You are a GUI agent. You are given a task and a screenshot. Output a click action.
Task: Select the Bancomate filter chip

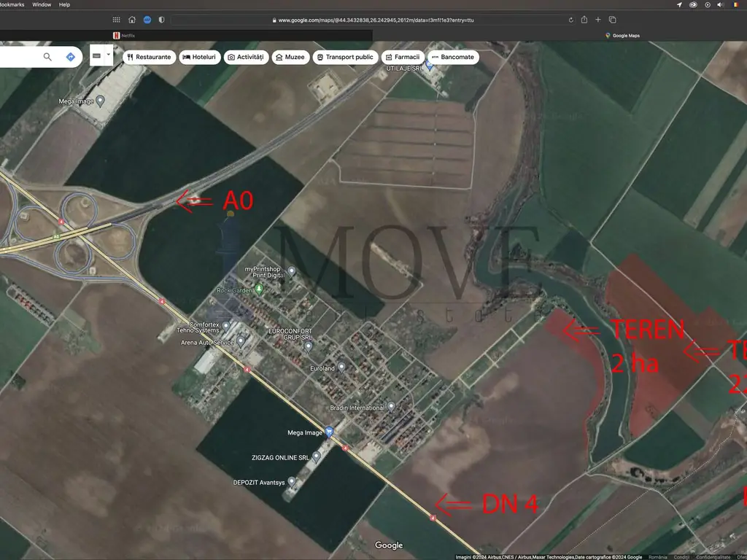[x=453, y=57]
